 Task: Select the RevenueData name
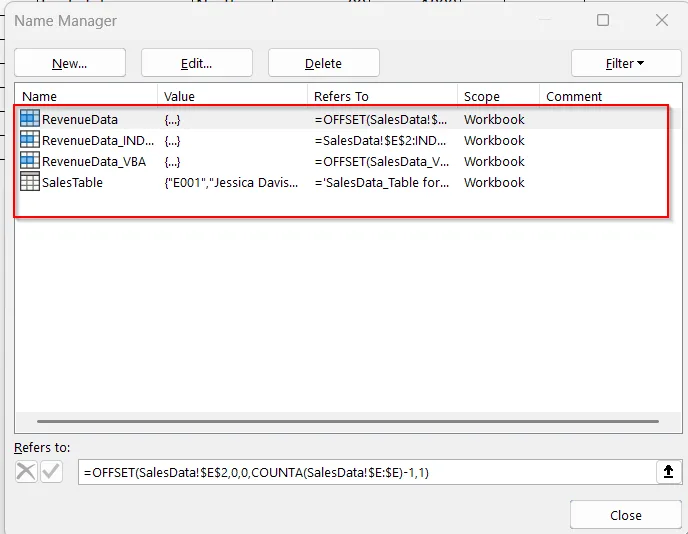[x=80, y=119]
